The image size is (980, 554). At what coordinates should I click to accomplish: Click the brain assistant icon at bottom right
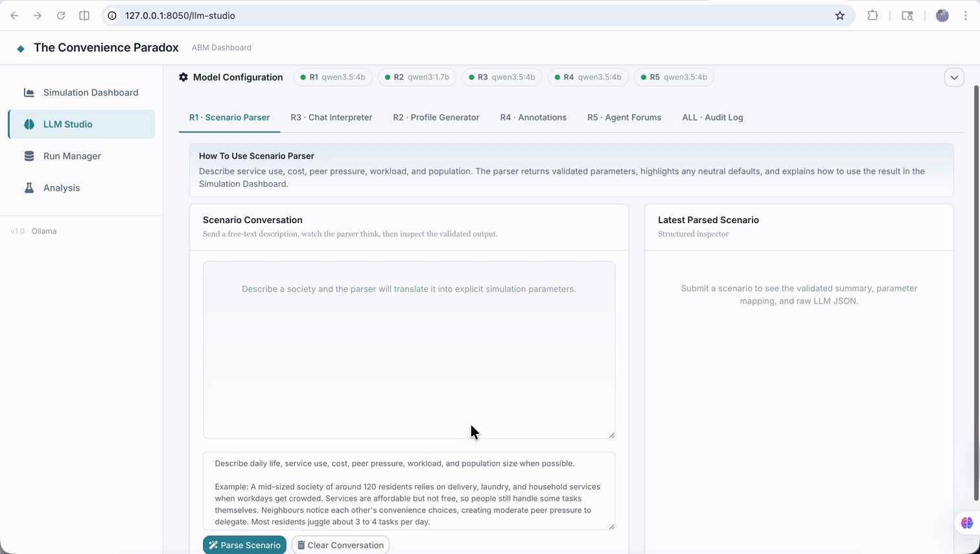[966, 523]
